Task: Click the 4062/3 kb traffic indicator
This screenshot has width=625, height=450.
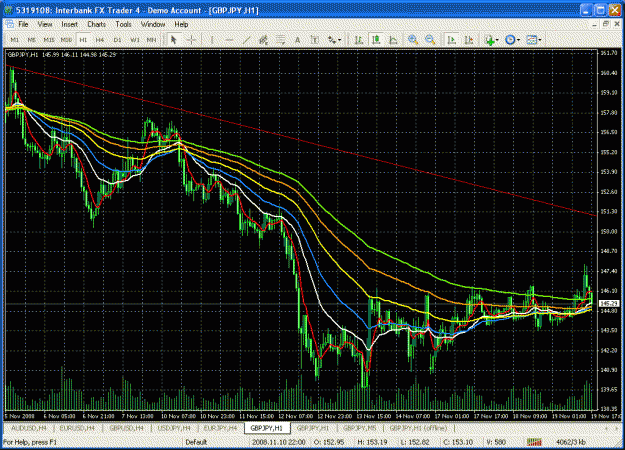Action: [571, 442]
